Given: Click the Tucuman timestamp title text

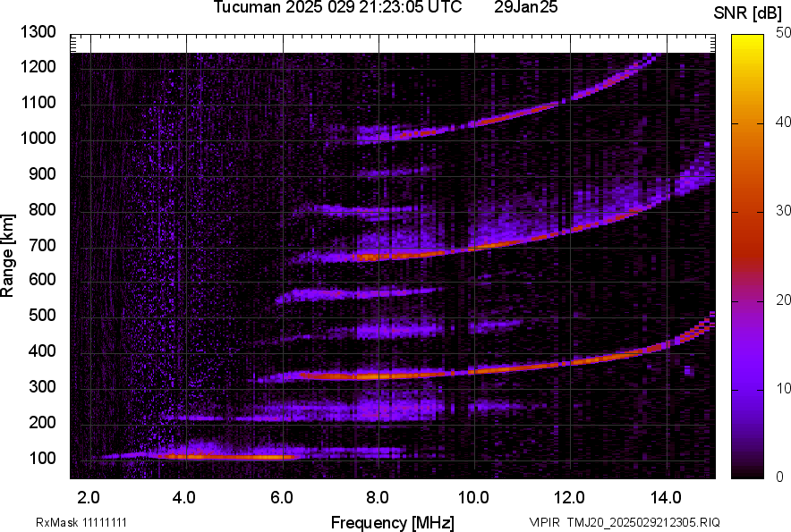Looking at the screenshot, I should coord(337,8).
